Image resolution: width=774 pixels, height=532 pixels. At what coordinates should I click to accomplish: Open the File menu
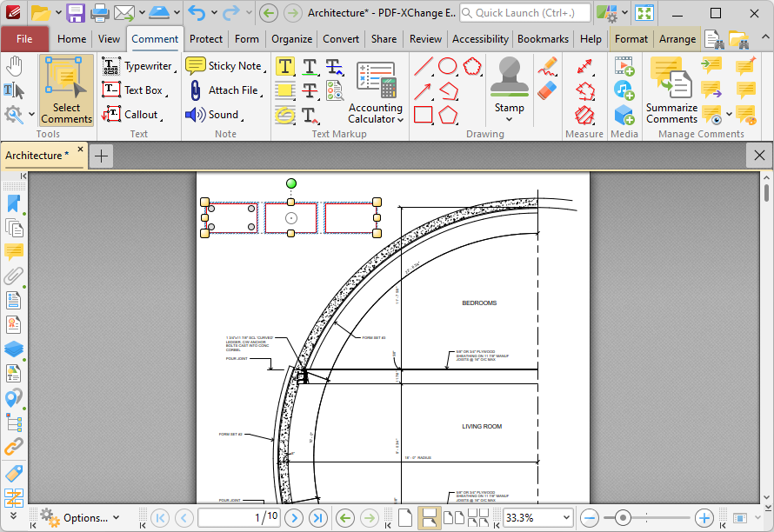point(24,39)
